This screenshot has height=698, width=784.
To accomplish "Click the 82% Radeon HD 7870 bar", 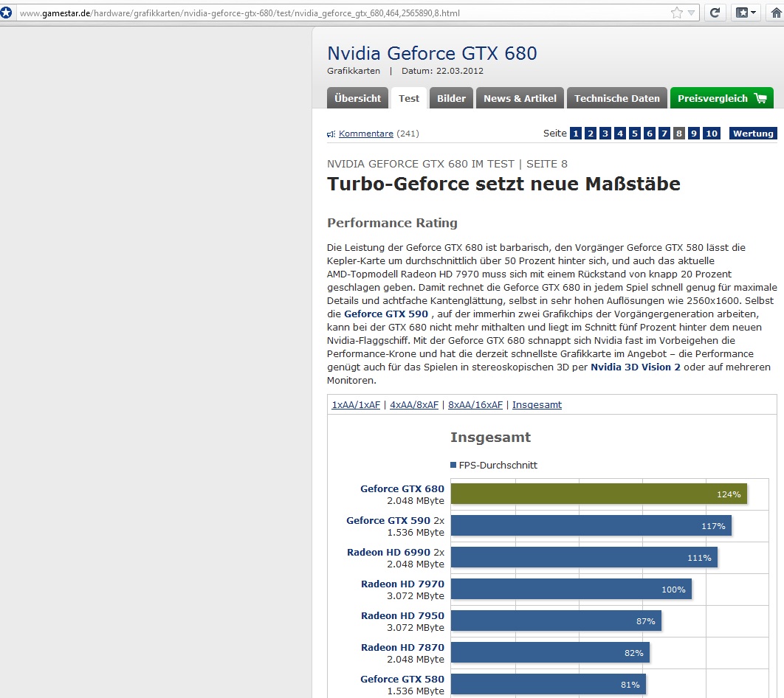I will tap(550, 652).
